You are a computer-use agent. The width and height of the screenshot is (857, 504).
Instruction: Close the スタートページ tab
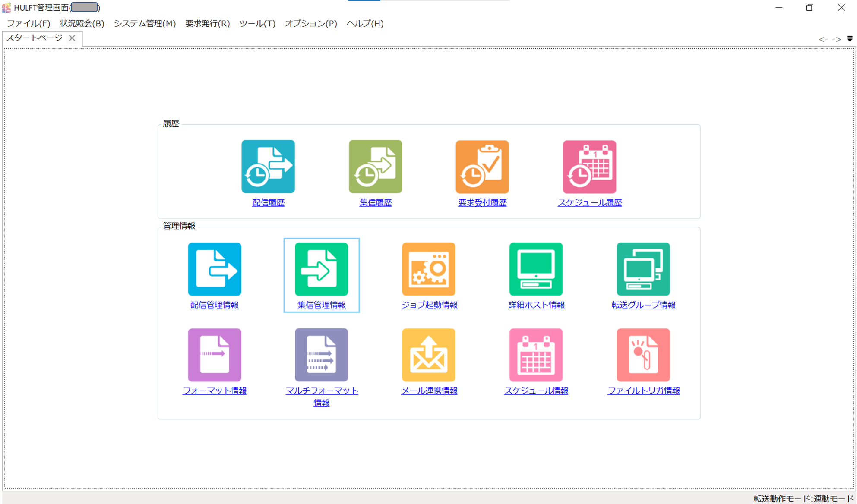[x=72, y=38]
